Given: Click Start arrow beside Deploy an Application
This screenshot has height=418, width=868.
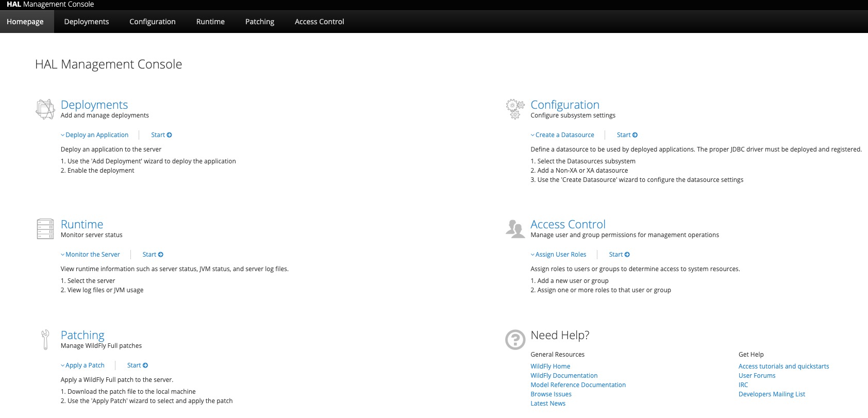Looking at the screenshot, I should pyautogui.click(x=161, y=135).
